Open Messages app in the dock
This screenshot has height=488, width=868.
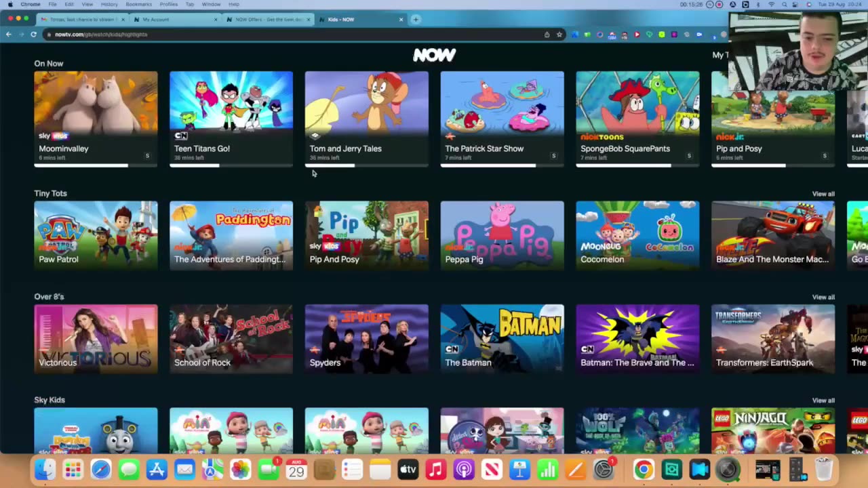click(129, 469)
